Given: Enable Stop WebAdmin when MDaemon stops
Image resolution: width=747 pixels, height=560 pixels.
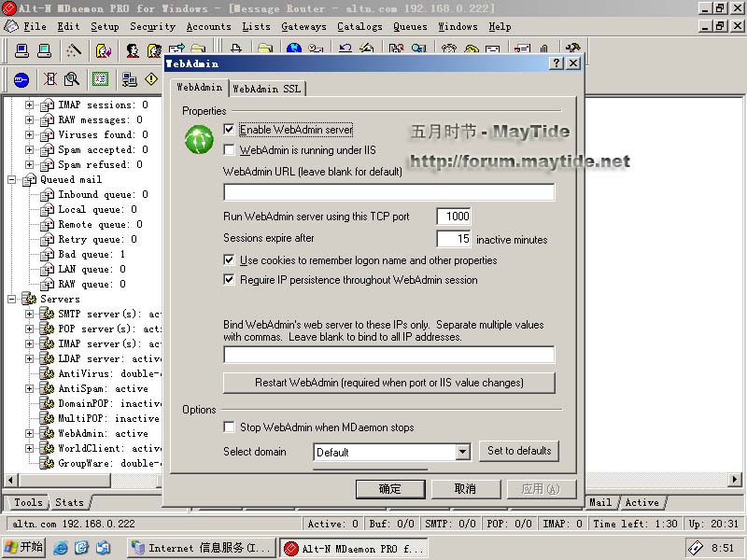Looking at the screenshot, I should click(230, 427).
